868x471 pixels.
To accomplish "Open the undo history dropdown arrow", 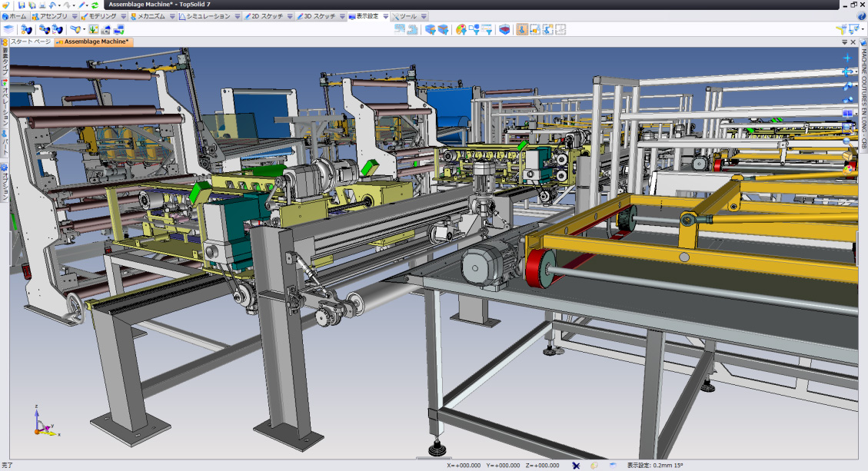I will coord(60,5).
